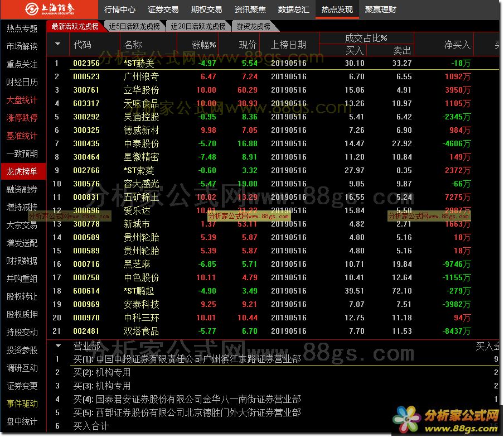The height and width of the screenshot is (437, 504).
Task: Sort by 名称 column header
Action: 133,45
